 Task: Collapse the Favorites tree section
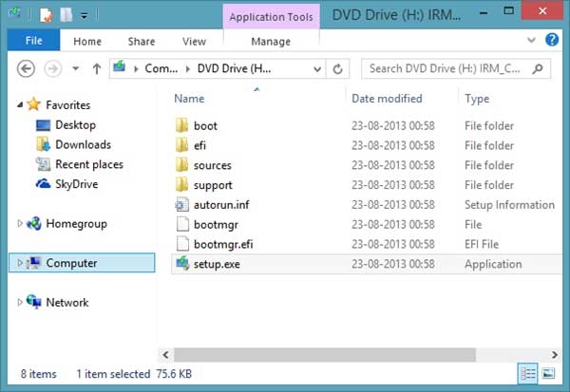coord(20,105)
